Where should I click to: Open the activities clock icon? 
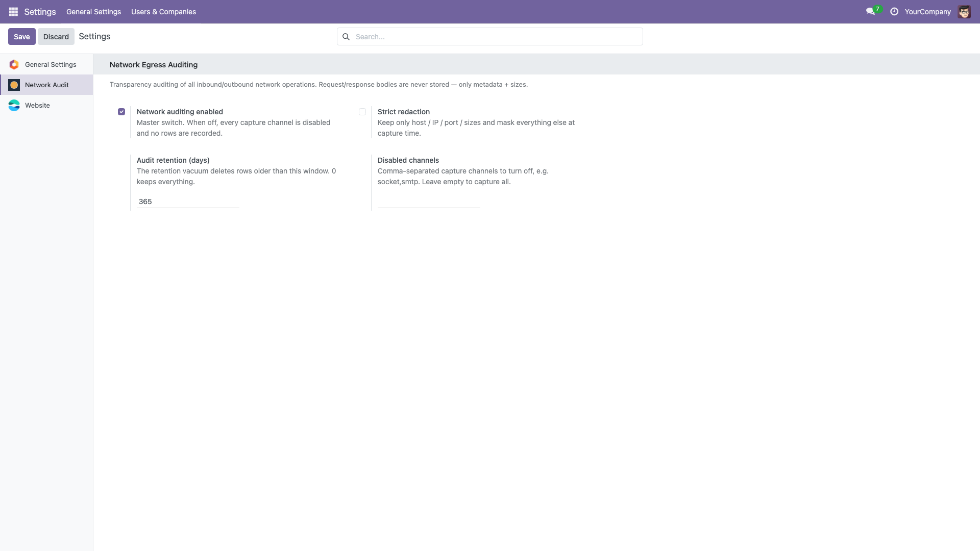click(x=894, y=11)
